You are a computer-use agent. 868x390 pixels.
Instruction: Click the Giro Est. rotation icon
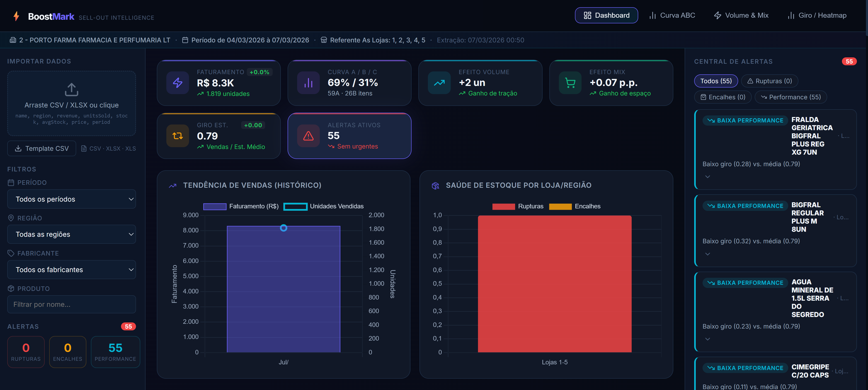[x=177, y=136]
